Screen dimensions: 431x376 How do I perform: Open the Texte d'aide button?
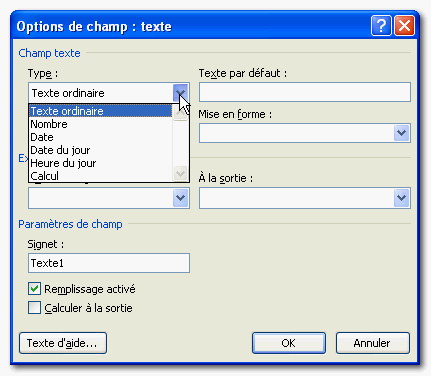(63, 343)
